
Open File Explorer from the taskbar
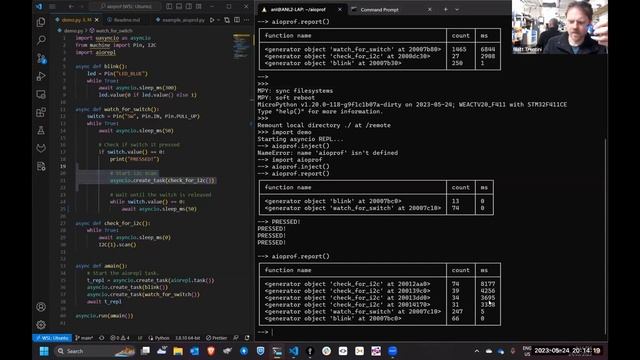click(x=178, y=351)
